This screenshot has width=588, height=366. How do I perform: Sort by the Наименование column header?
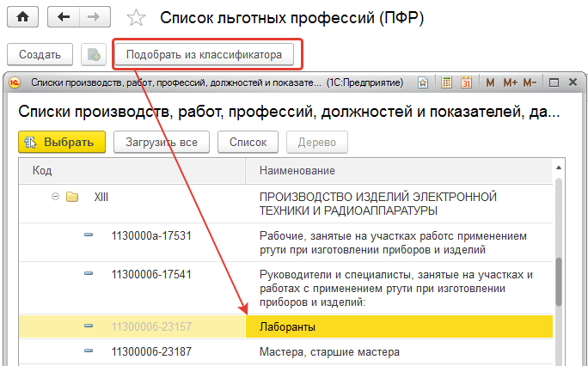point(399,171)
